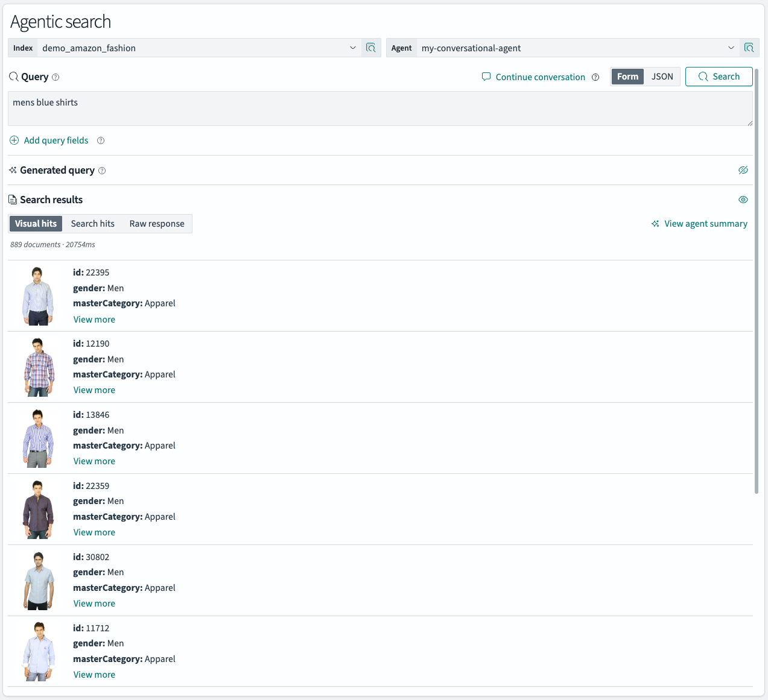
Task: Click the help icon beside Add query fields
Action: coord(100,140)
